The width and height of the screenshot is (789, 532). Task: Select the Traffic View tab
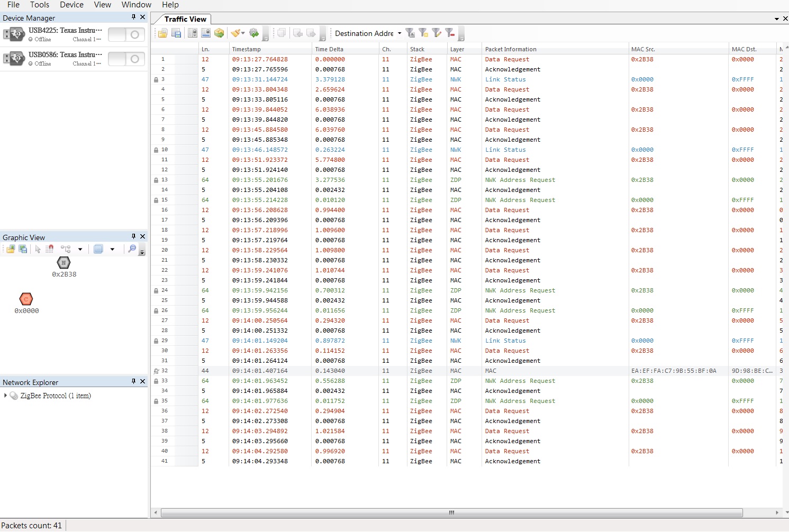(185, 19)
